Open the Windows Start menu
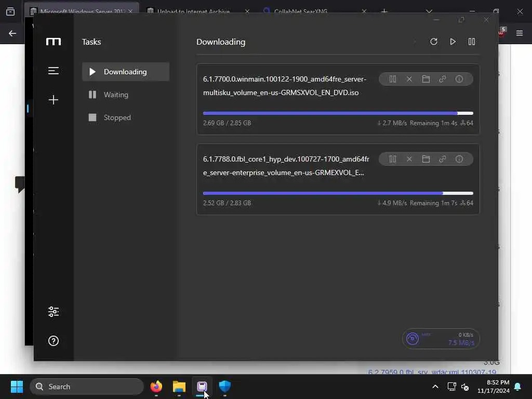Viewport: 532px width, 399px height. (x=17, y=387)
